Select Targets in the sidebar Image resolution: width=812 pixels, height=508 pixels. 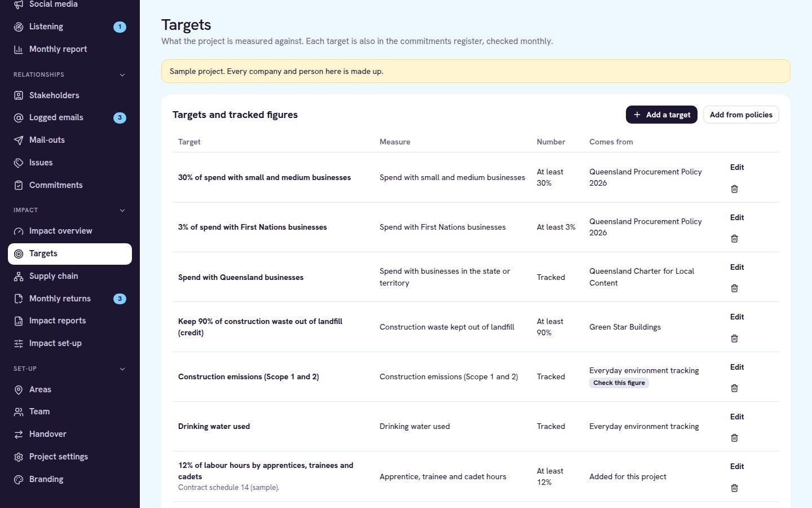coord(70,253)
